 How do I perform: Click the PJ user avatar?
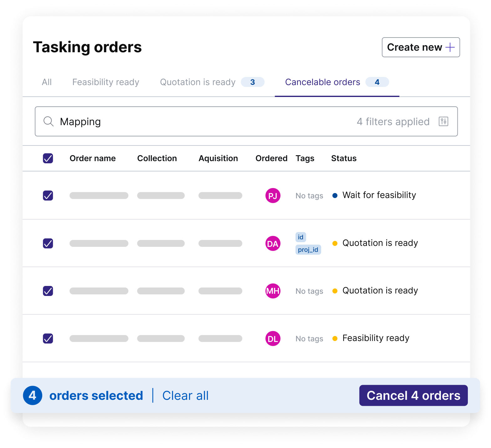click(x=273, y=196)
